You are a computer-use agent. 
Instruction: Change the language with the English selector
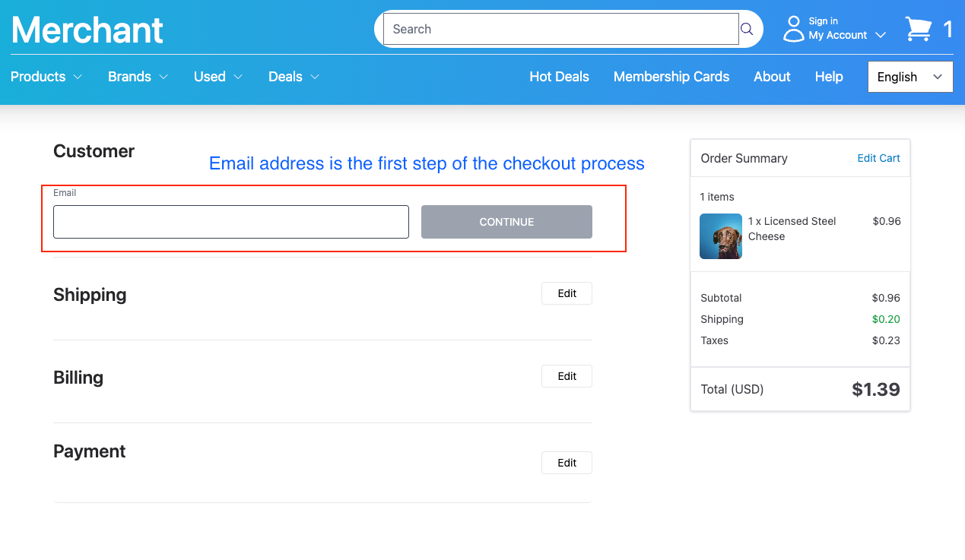(x=909, y=77)
